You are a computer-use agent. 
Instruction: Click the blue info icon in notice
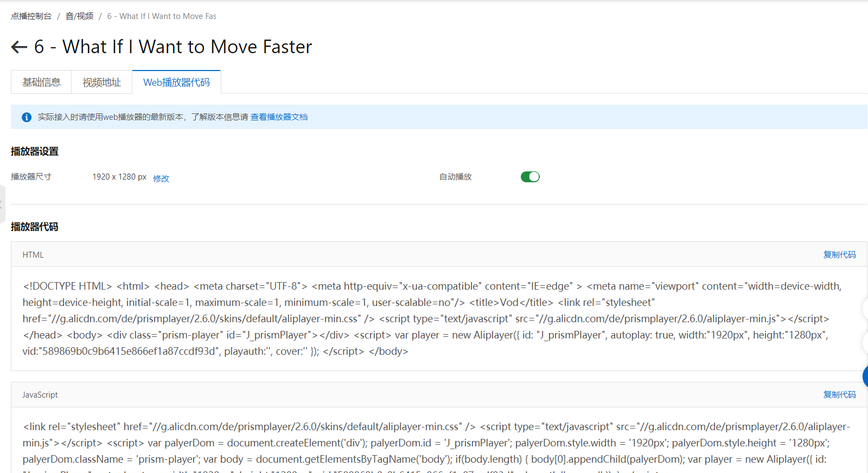(27, 117)
